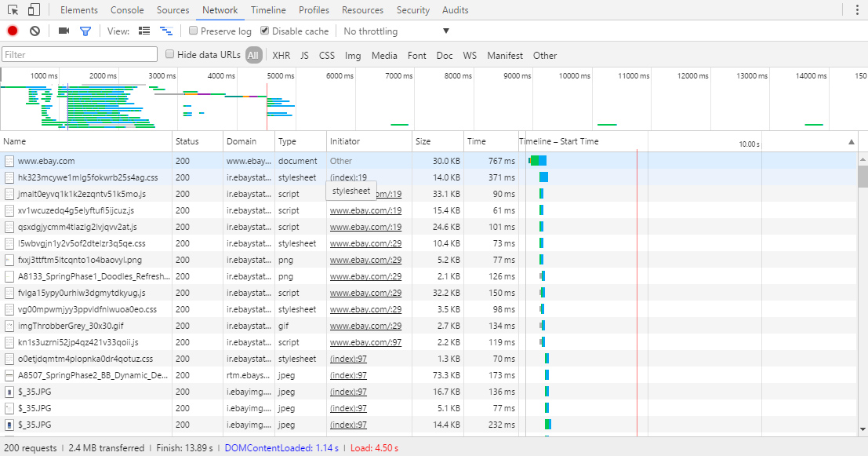Switch to large request rows view
Viewport: 868px width, 456px height.
(x=166, y=30)
